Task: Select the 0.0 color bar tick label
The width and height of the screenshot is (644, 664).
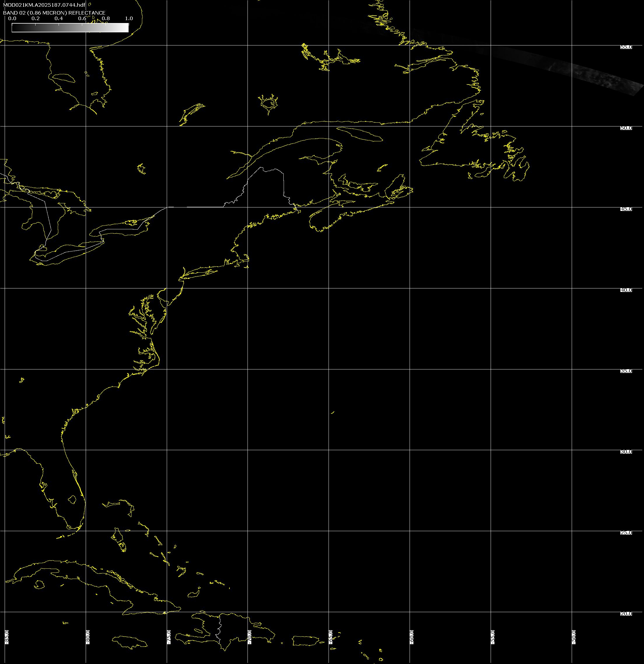Action: (x=12, y=19)
